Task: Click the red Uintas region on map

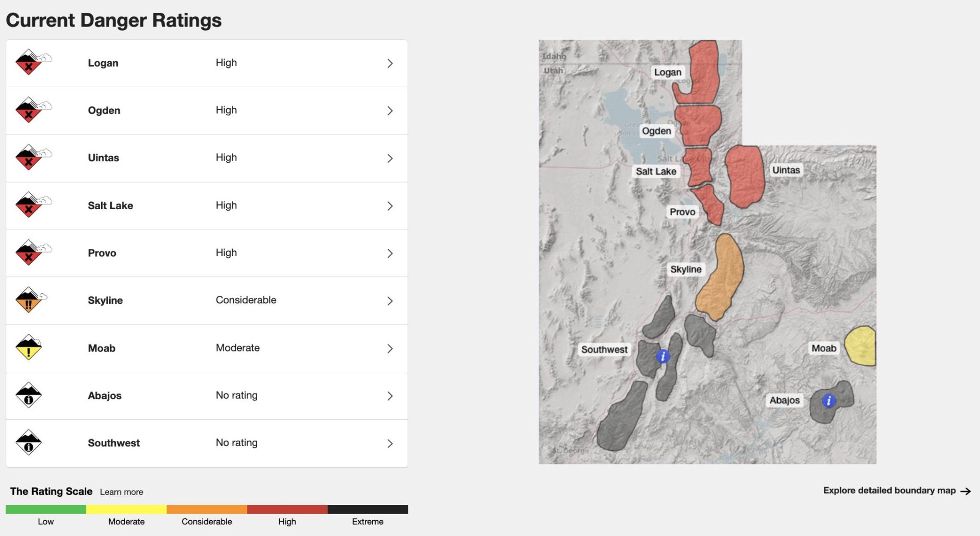Action: [744, 176]
